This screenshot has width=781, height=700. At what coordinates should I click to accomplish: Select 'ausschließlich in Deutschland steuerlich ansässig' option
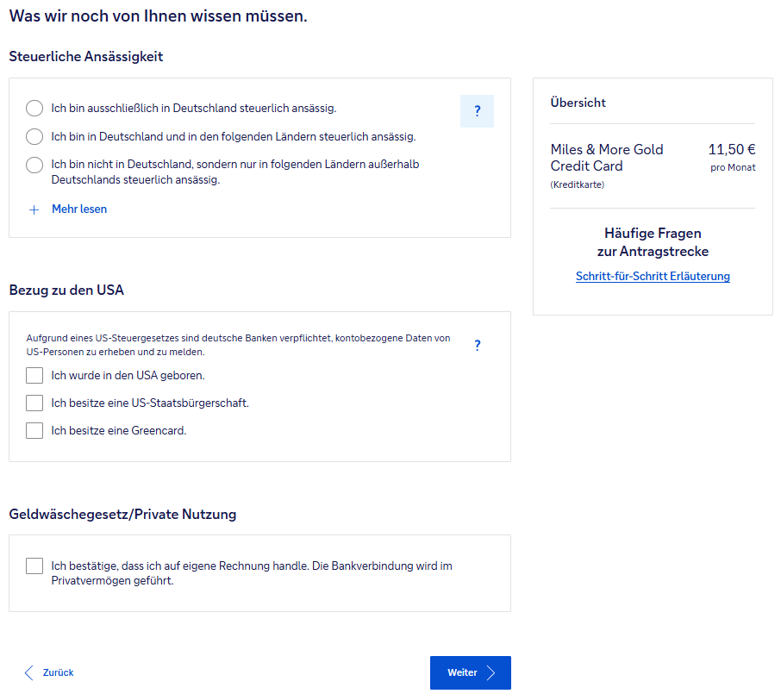[34, 109]
